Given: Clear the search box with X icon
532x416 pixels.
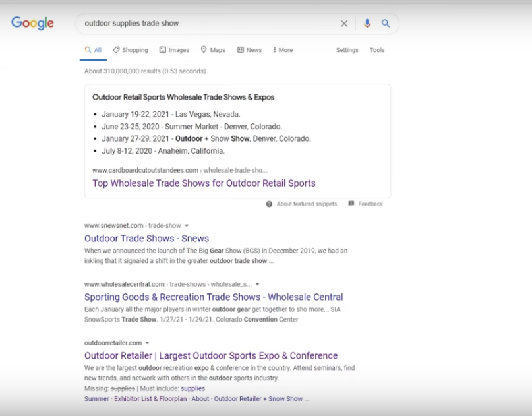Looking at the screenshot, I should (344, 24).
